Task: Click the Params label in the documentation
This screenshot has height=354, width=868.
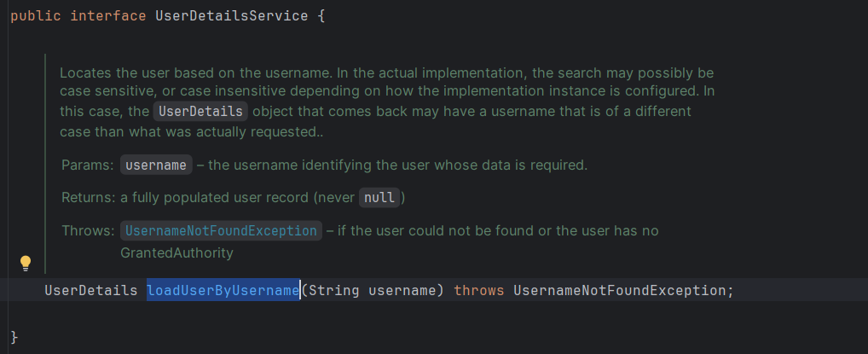Action: pyautogui.click(x=87, y=165)
